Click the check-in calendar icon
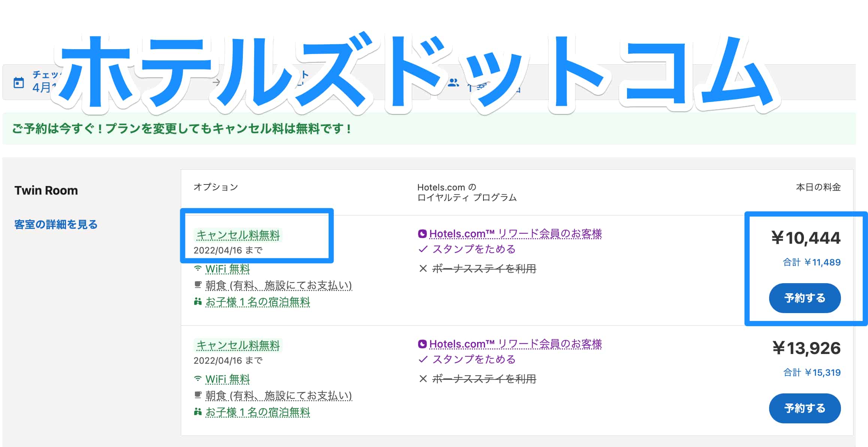Image resolution: width=868 pixels, height=447 pixels. [x=19, y=82]
